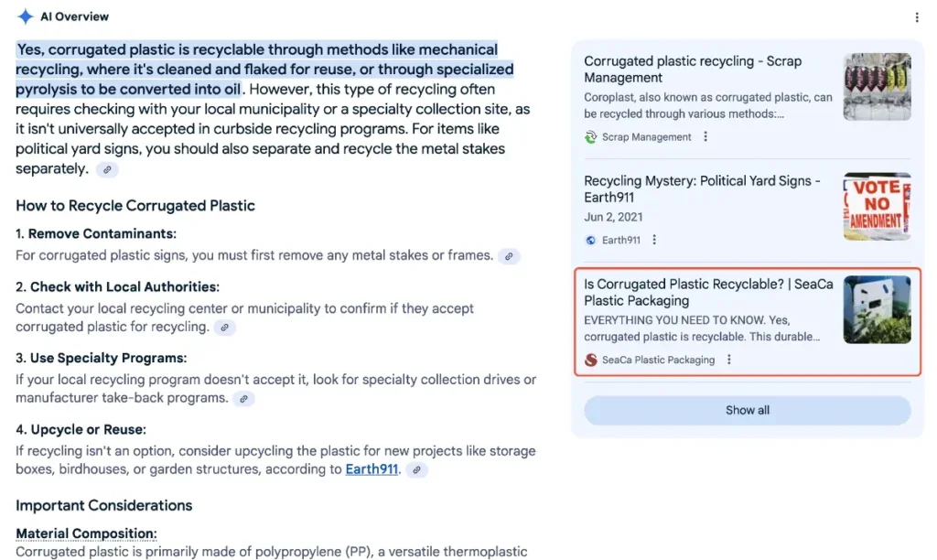Click the Scrap Management recycling bales thumbnail
The image size is (937, 560).
(x=877, y=87)
